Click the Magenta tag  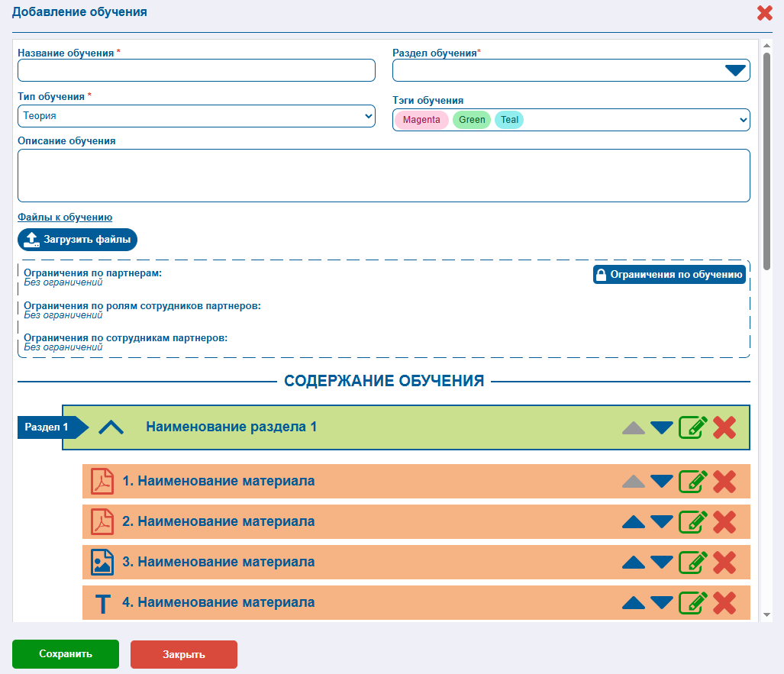pyautogui.click(x=421, y=120)
